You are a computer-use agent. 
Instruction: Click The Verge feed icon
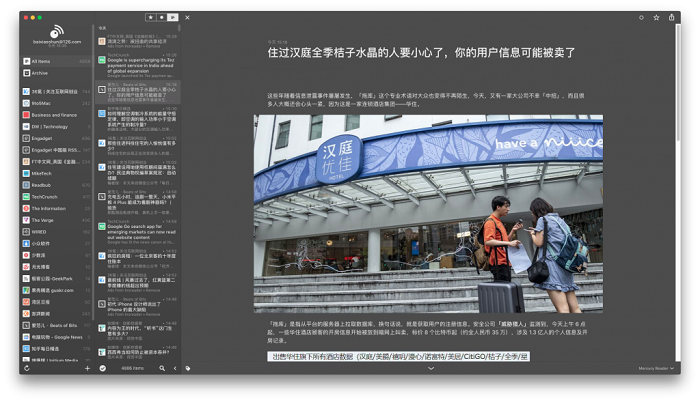pyautogui.click(x=26, y=220)
